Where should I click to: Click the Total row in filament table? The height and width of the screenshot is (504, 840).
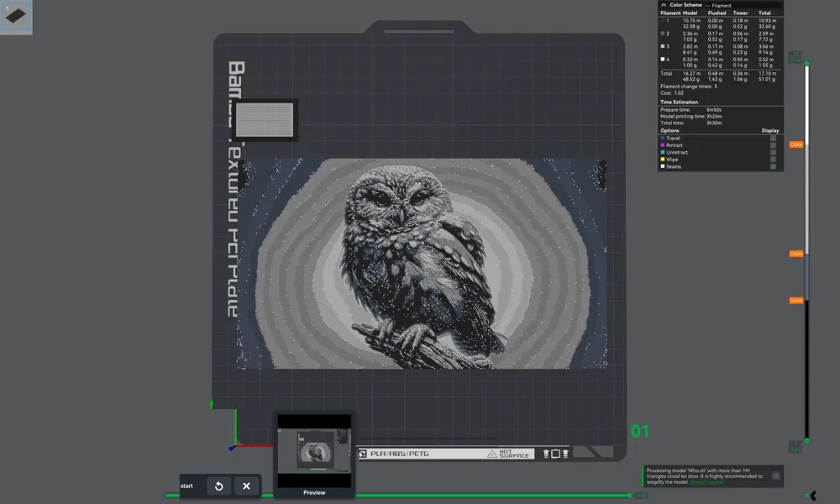720,76
